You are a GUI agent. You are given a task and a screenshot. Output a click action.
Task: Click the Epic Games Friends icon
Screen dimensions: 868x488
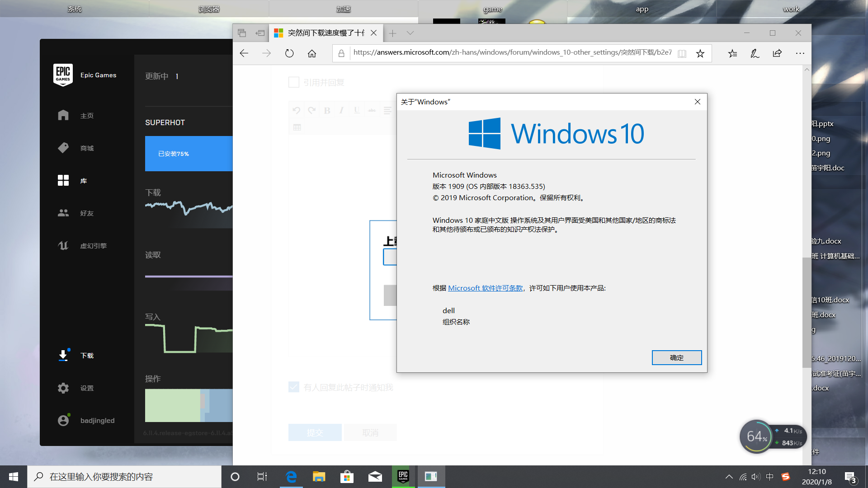(x=63, y=213)
